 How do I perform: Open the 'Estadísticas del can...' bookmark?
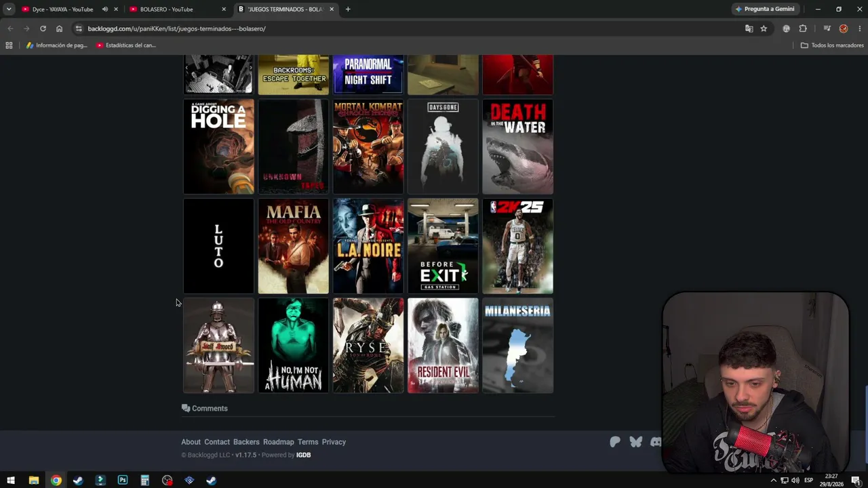(126, 45)
